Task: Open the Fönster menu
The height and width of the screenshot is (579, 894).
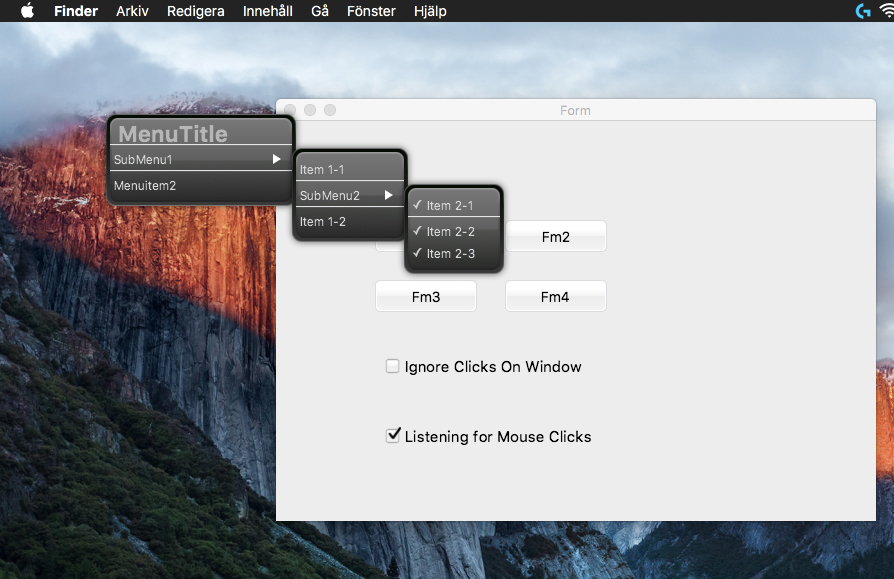Action: (371, 11)
